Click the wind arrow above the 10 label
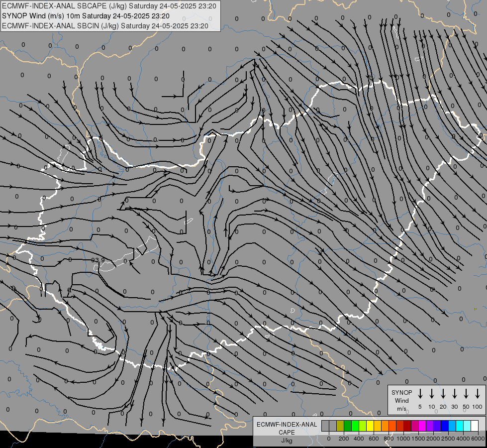 [432, 393]
